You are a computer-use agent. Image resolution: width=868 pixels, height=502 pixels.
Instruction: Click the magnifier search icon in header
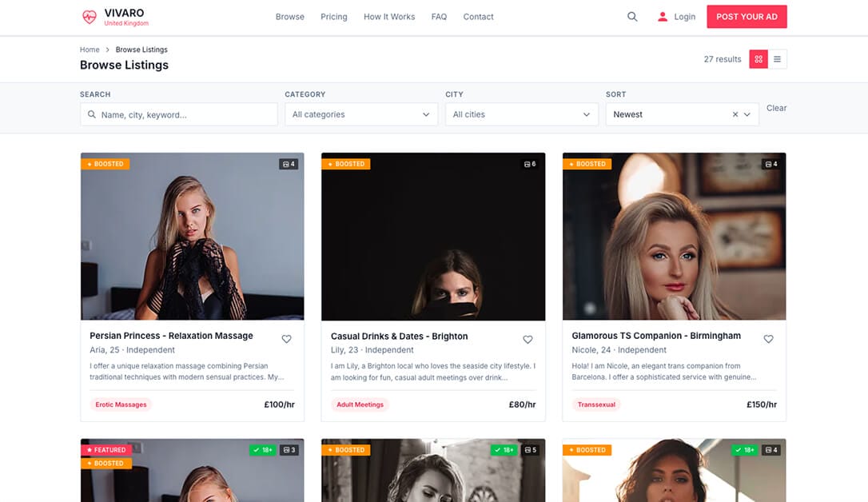pos(632,17)
